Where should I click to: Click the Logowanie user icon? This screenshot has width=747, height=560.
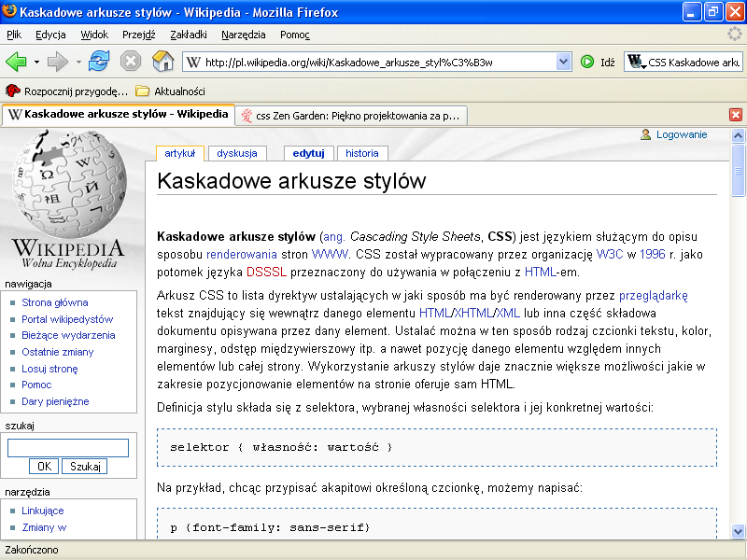[645, 134]
